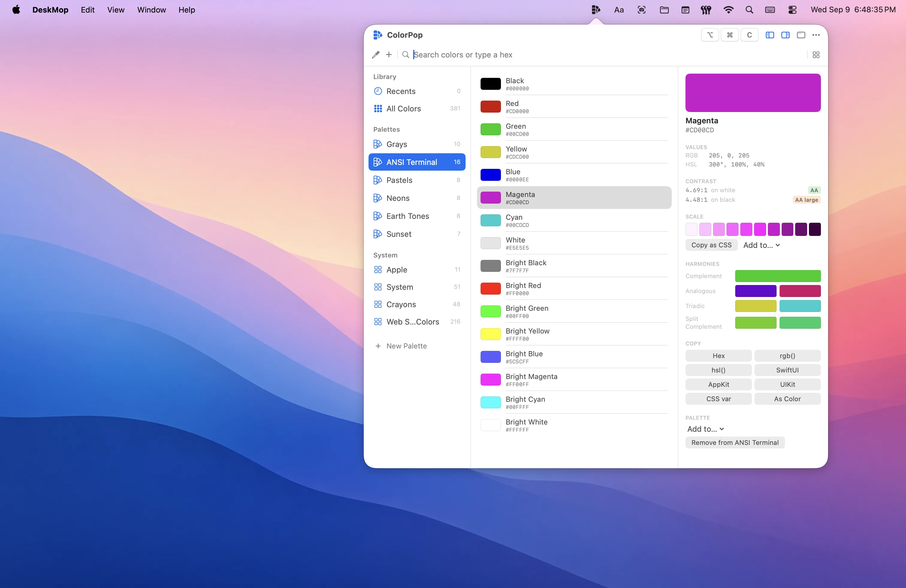Click the C key shortcut button

click(x=749, y=35)
